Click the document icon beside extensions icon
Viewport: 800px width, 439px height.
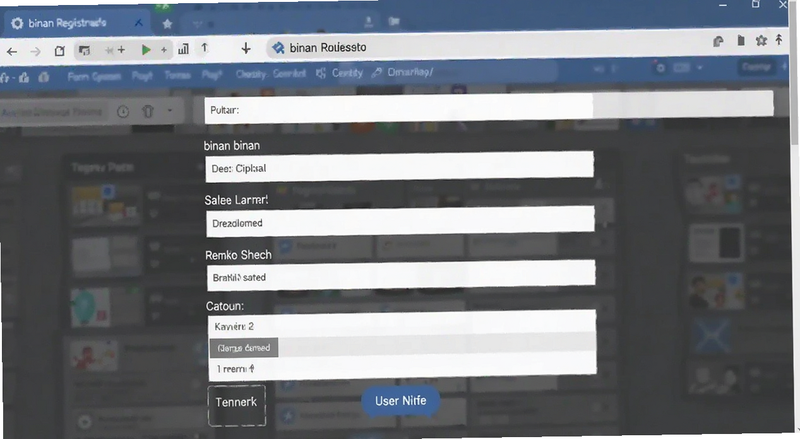741,40
